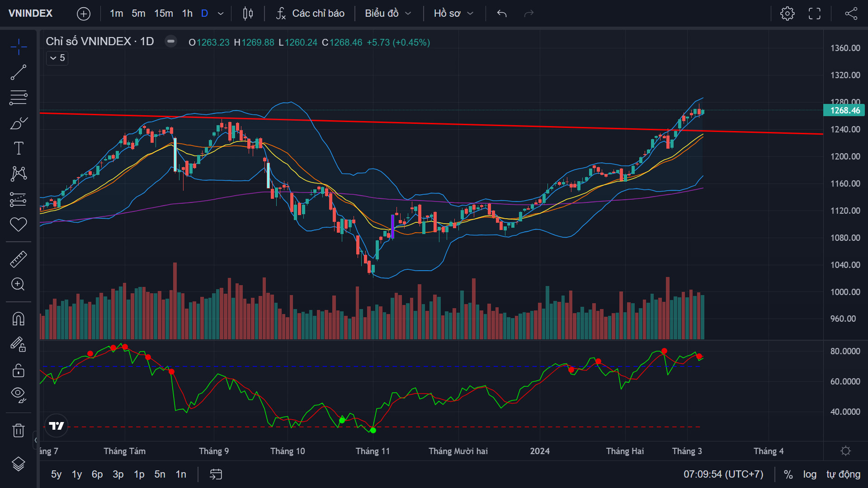Toggle percent scale option
This screenshot has width=868, height=488.
point(788,474)
